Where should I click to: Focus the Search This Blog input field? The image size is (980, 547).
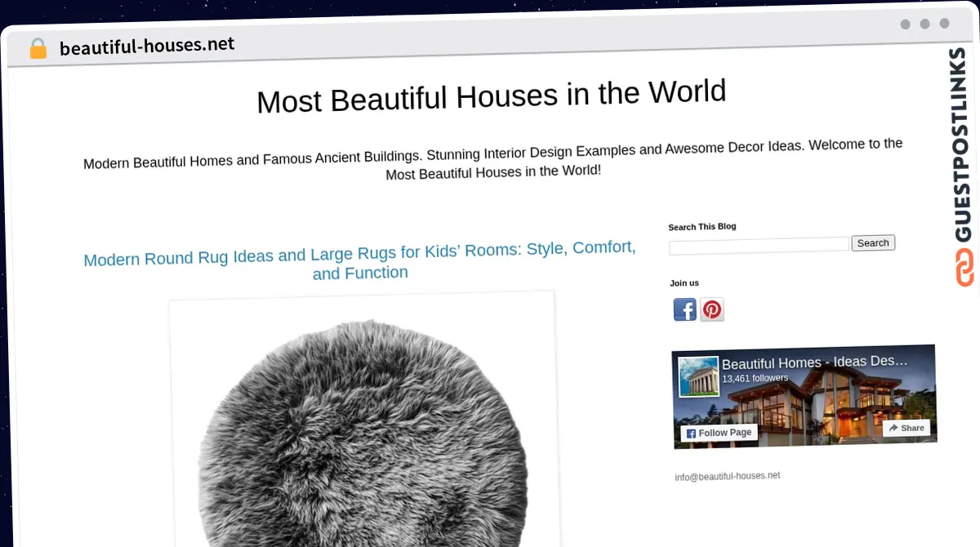pos(759,245)
